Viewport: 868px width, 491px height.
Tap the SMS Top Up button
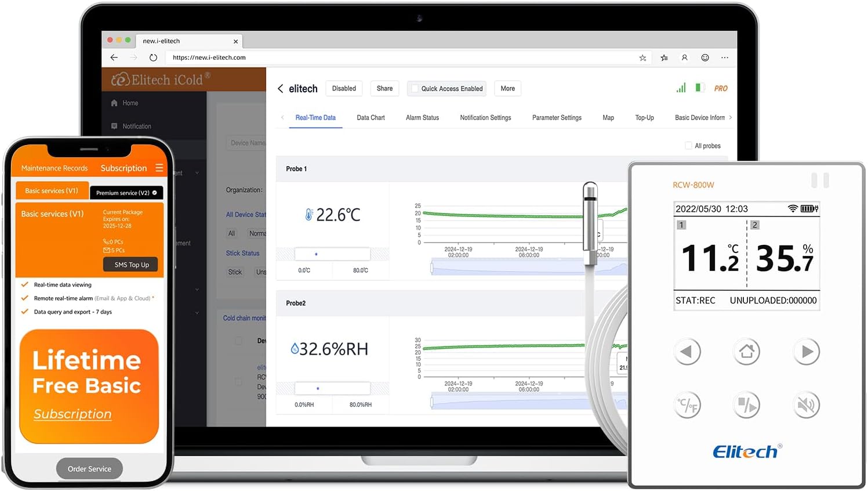132,265
